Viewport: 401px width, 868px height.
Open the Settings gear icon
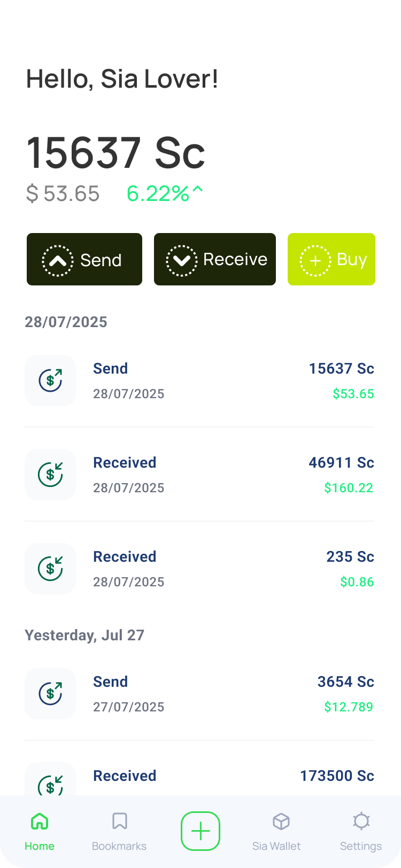coord(361,821)
